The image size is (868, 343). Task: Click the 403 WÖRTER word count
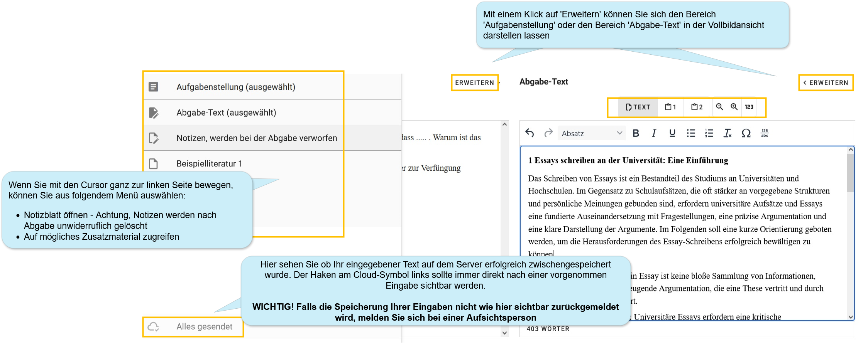coord(548,329)
